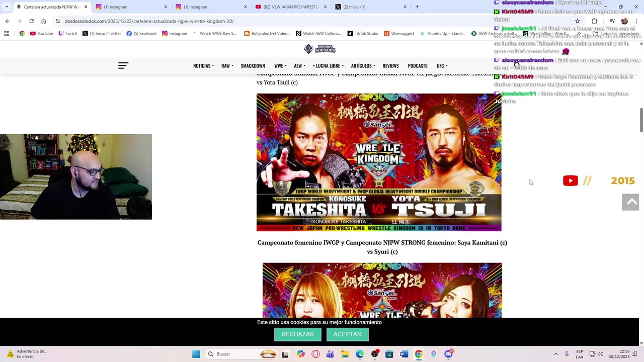Reload the current page

31,21
